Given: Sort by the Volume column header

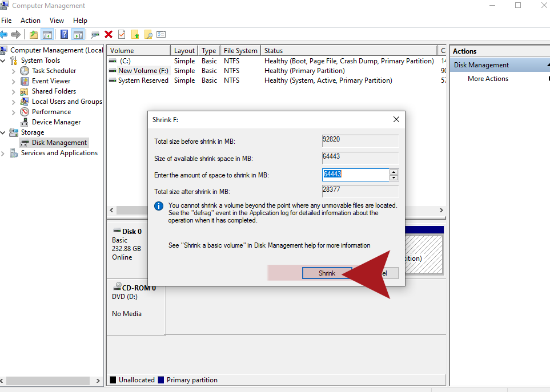Looking at the screenshot, I should coord(139,50).
